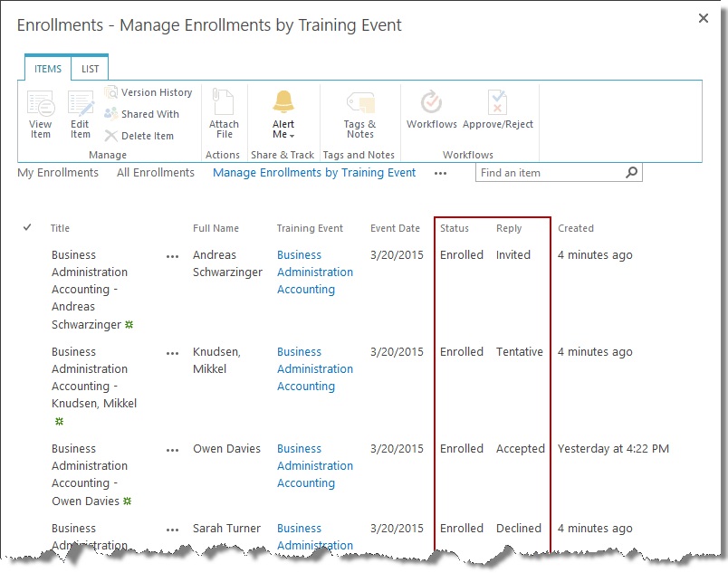This screenshot has height=573, width=728.
Task: Open the My Enrollments view
Action: pyautogui.click(x=58, y=173)
